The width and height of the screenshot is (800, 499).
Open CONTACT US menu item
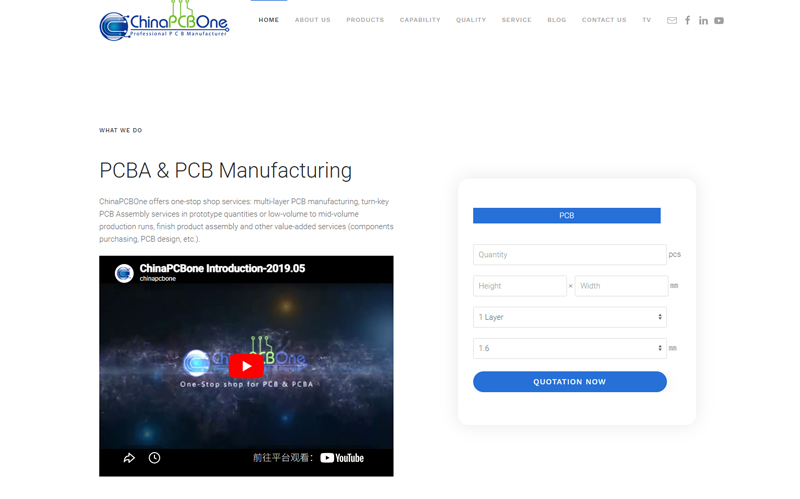(604, 20)
